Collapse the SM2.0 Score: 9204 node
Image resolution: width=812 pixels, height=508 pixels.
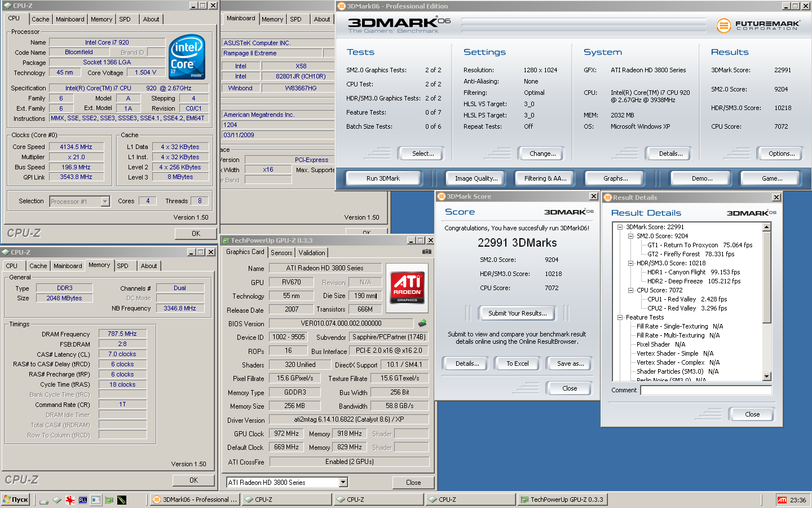(630, 236)
